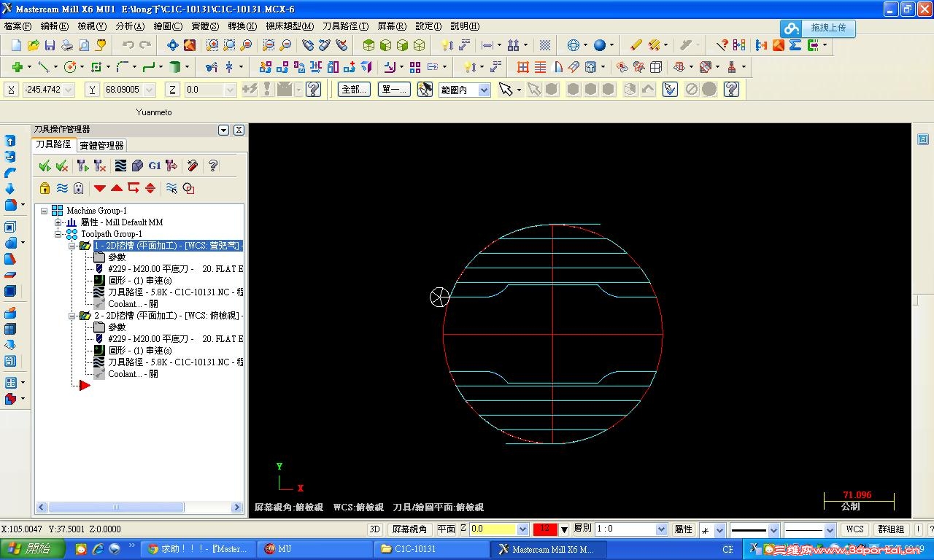Click the red move-down triangle icon

[x=100, y=188]
